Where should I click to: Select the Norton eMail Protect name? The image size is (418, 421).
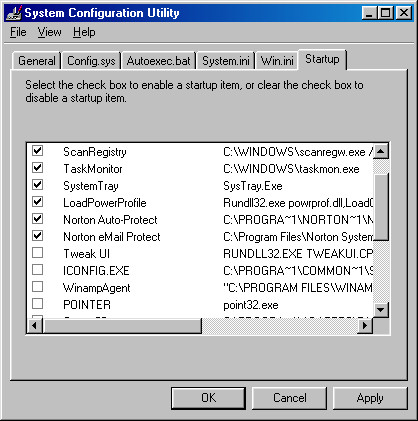pyautogui.click(x=112, y=237)
